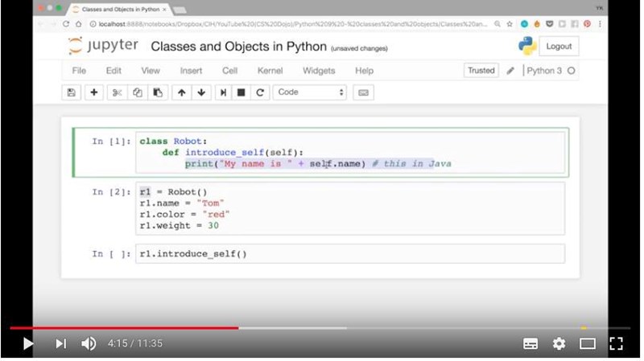
Task: Insert a cell below with plus icon
Action: [x=94, y=92]
